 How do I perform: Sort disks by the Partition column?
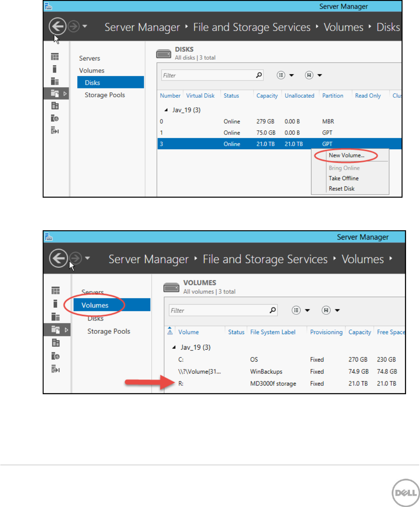(333, 96)
